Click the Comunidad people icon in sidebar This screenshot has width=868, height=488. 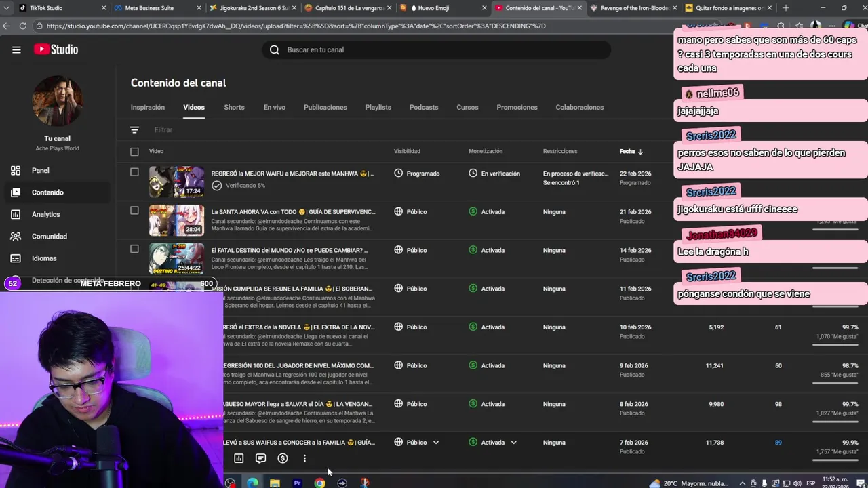pyautogui.click(x=15, y=236)
